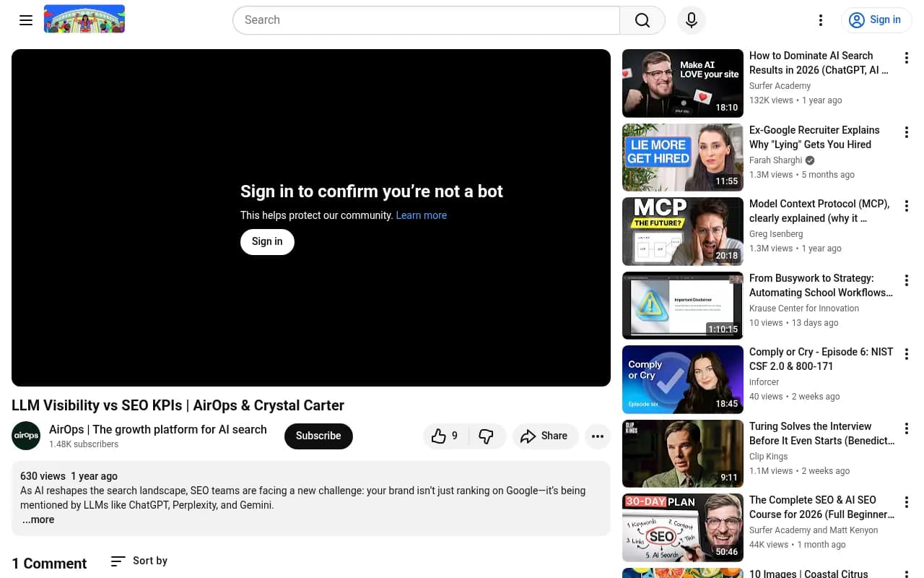Open more actions ellipsis beside Share
Screen dimensions: 924x578
[x=598, y=436]
